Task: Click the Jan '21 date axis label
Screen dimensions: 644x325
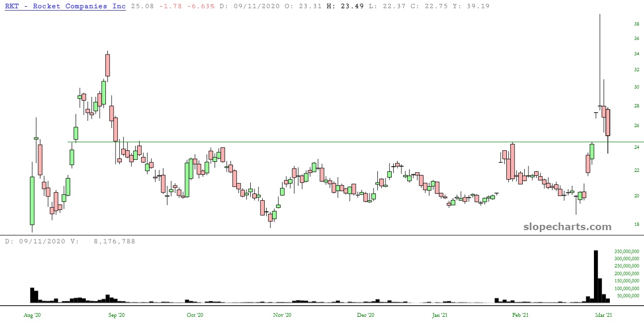Action: [440, 315]
